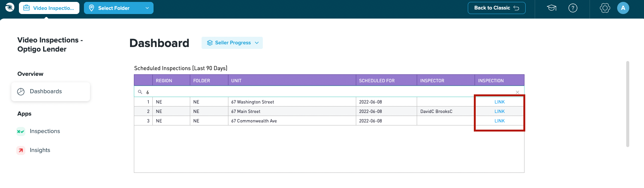
Task: Click 2022-06-08 date in Washington Street row
Action: 386,102
